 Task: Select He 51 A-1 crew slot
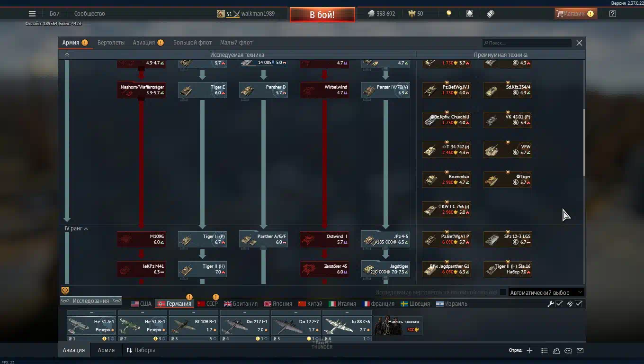91,326
